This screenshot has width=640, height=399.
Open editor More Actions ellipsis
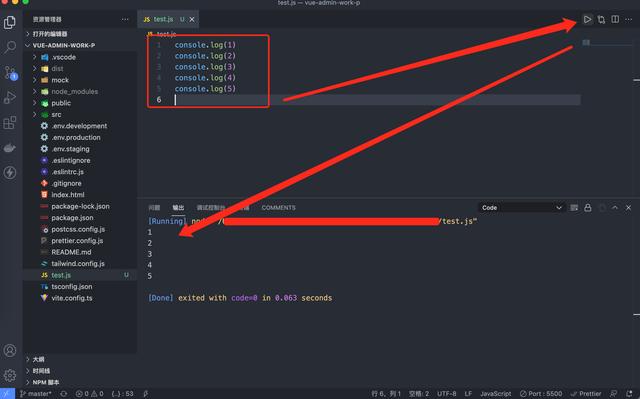[629, 19]
